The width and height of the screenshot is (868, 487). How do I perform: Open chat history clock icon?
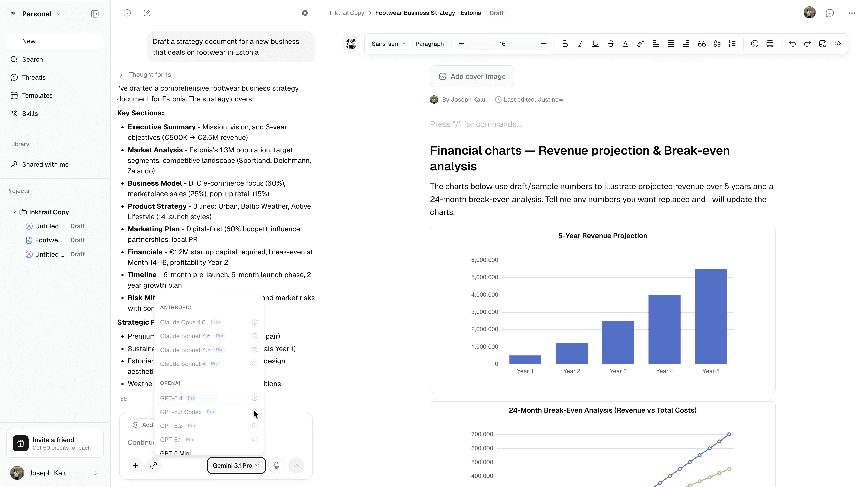[127, 13]
